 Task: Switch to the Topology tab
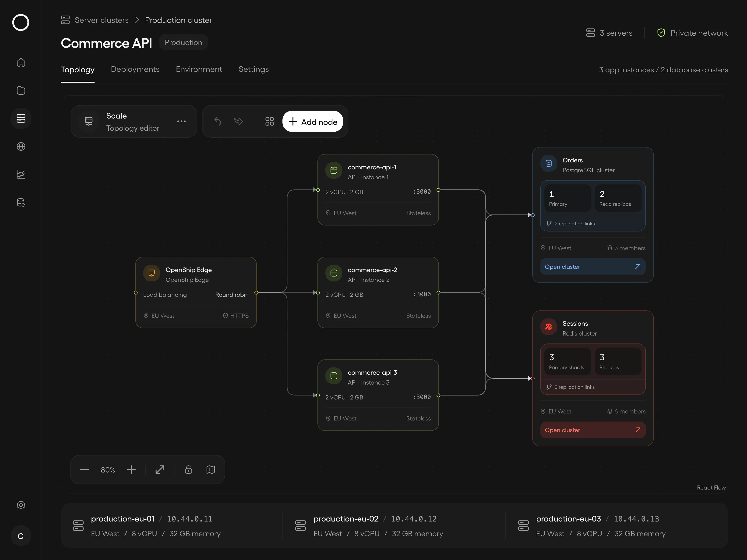[78, 70]
